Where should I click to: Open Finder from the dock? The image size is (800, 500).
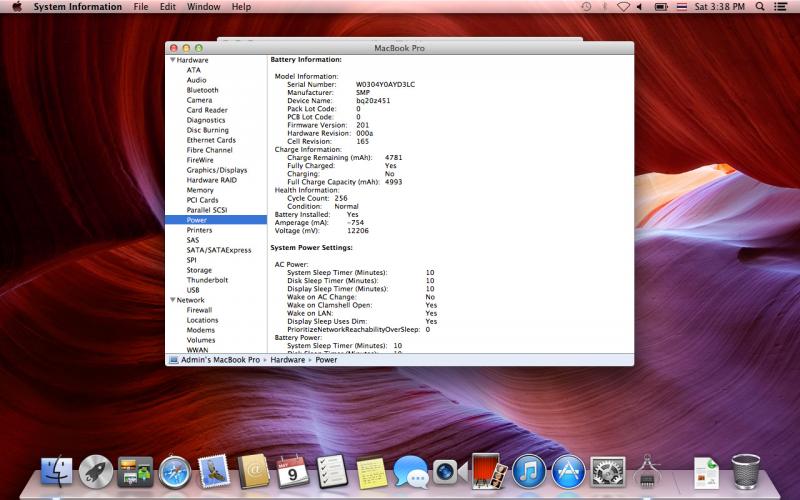pyautogui.click(x=57, y=471)
